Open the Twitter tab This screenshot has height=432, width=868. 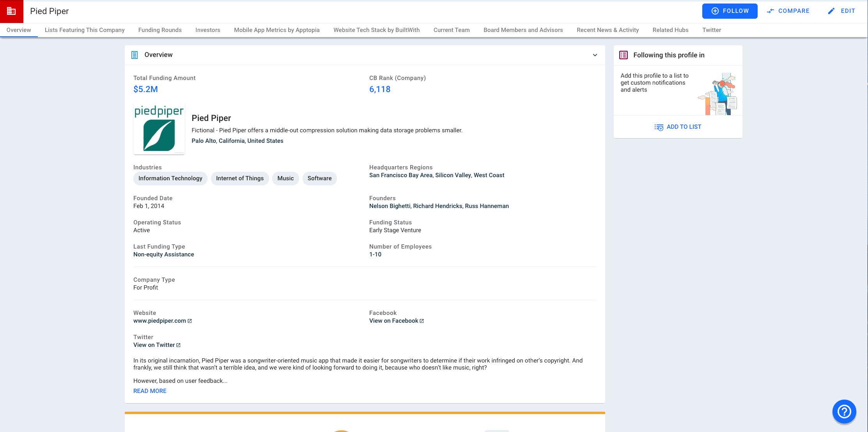(712, 30)
